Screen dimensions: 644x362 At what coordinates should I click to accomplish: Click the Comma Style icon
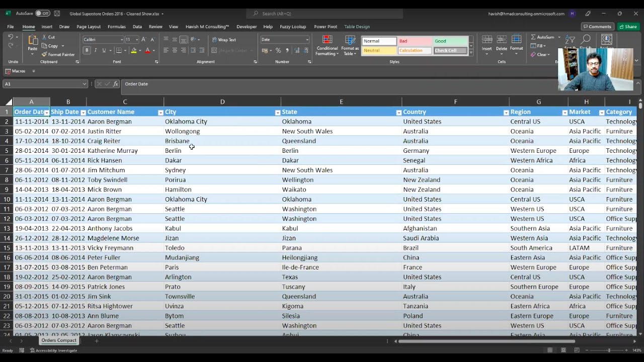287,50
